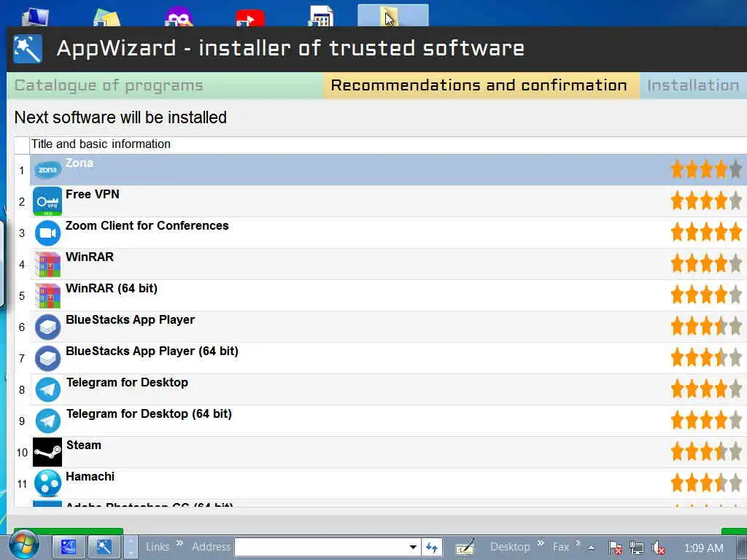Click Zona star rating
The height and width of the screenshot is (560, 747).
click(x=706, y=169)
